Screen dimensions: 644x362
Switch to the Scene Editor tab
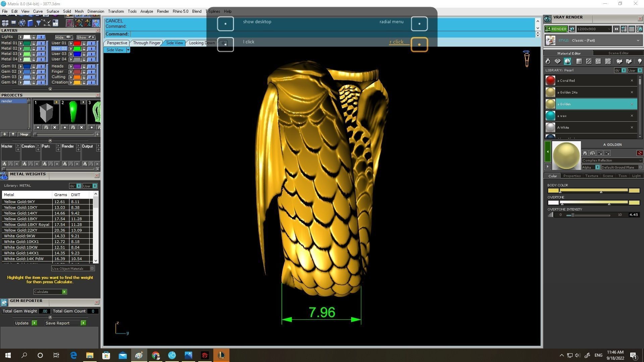pos(618,53)
